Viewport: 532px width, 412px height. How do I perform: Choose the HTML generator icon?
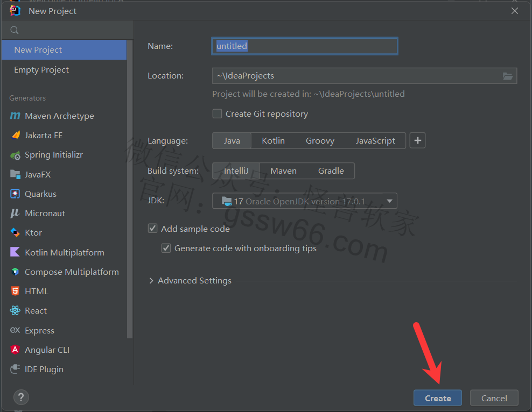coord(15,291)
